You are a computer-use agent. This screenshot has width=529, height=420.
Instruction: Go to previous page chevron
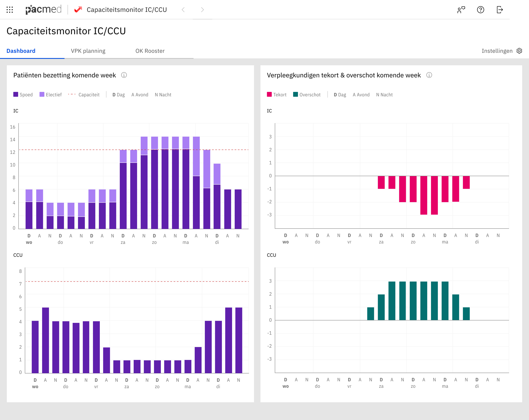pyautogui.click(x=183, y=9)
